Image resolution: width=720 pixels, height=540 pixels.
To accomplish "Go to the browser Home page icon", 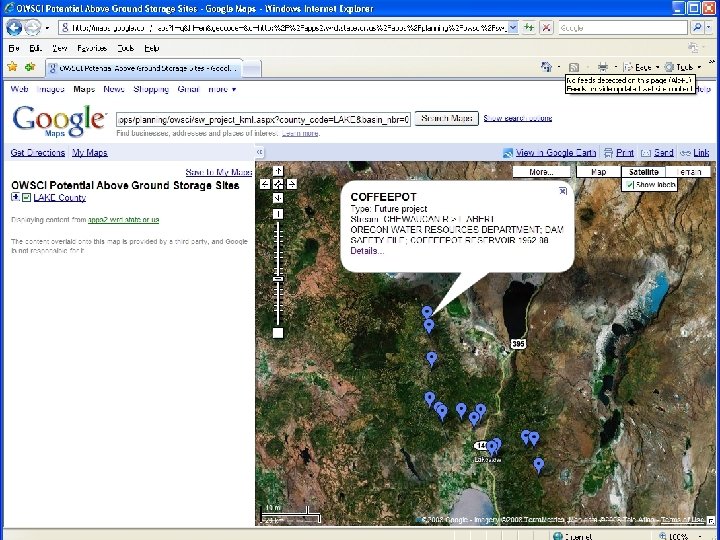I will [x=546, y=67].
